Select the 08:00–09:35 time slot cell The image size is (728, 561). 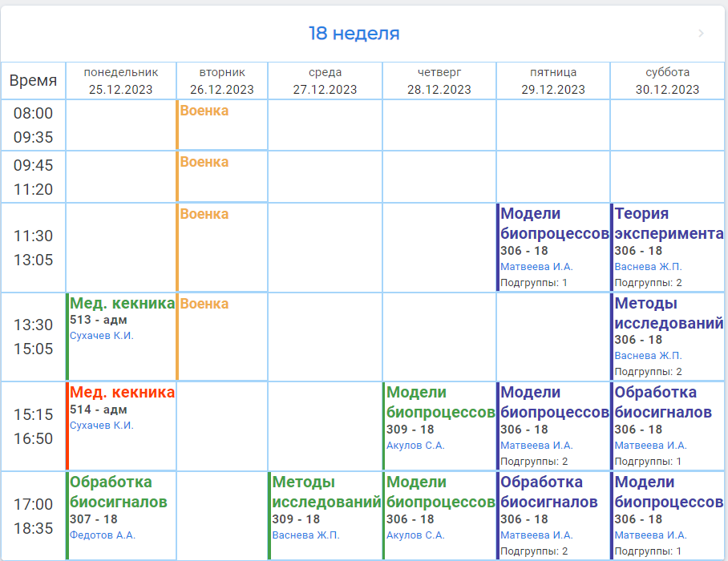tap(33, 125)
